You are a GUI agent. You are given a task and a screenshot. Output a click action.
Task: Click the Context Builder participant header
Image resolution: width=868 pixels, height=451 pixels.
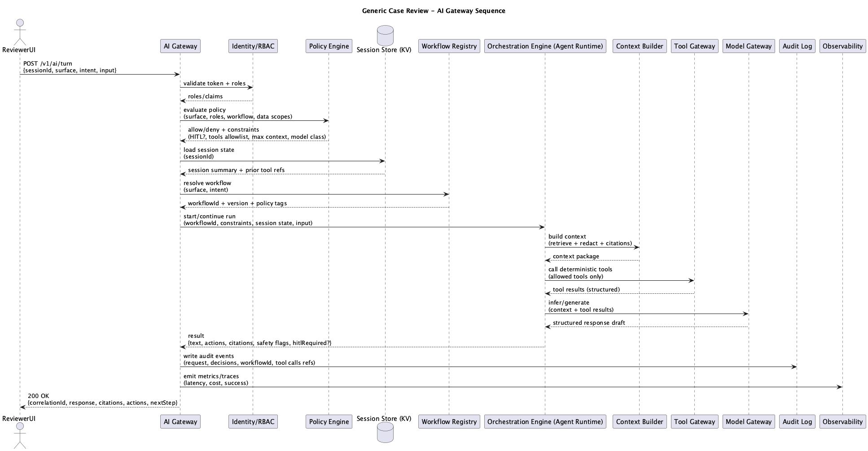point(639,46)
